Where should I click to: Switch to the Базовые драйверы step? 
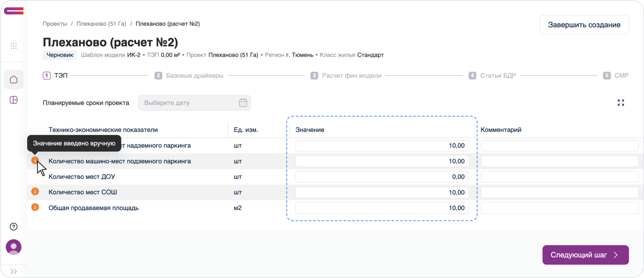point(189,76)
